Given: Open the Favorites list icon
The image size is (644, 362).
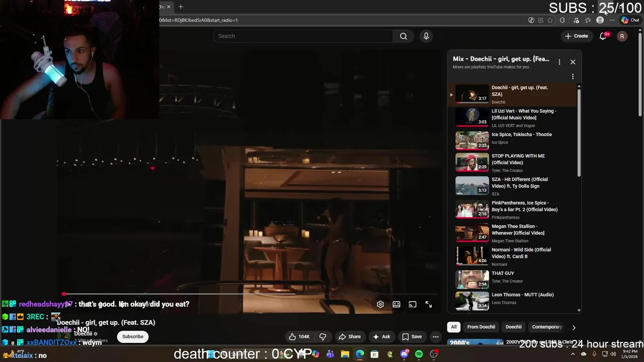Looking at the screenshot, I should pos(588,20).
